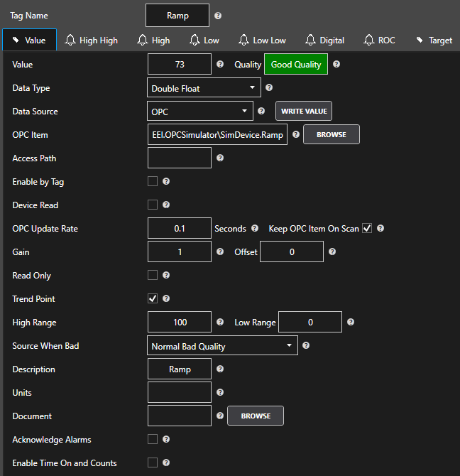The image size is (460, 476).
Task: Open the Source When Bad dropdown
Action: coord(222,346)
